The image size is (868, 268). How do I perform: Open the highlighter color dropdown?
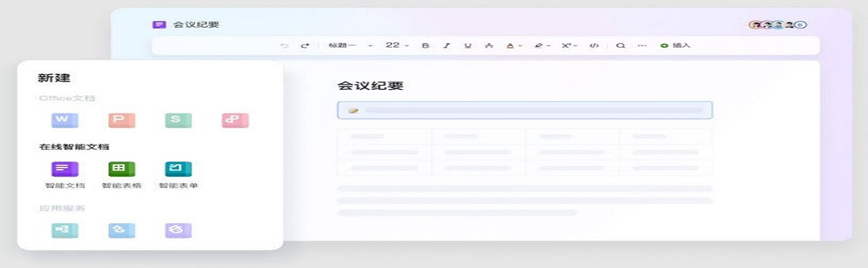[x=542, y=46]
